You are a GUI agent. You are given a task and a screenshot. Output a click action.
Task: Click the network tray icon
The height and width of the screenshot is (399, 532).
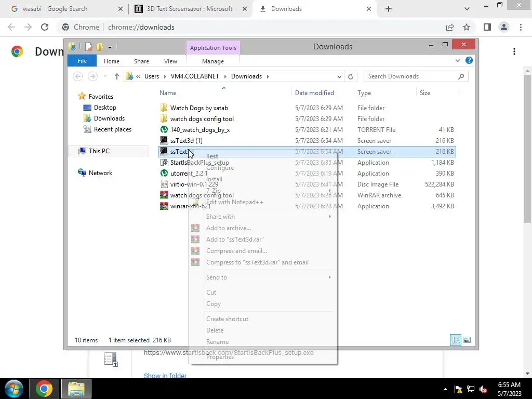click(x=471, y=389)
